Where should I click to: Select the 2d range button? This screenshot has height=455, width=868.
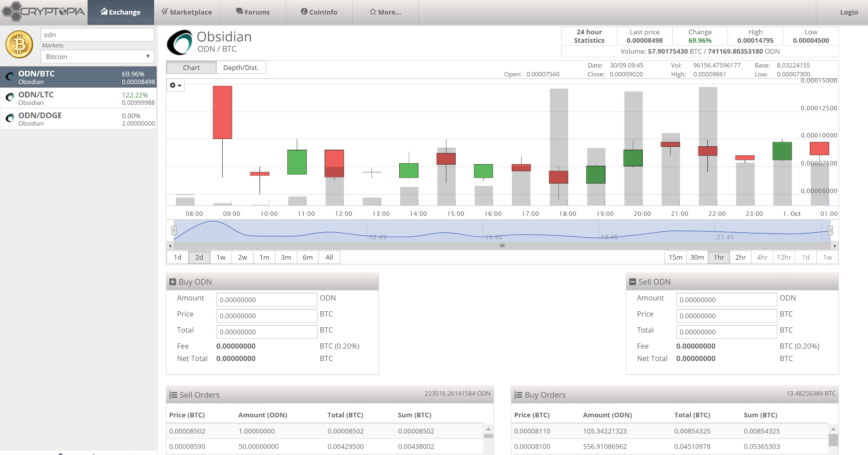click(x=199, y=257)
